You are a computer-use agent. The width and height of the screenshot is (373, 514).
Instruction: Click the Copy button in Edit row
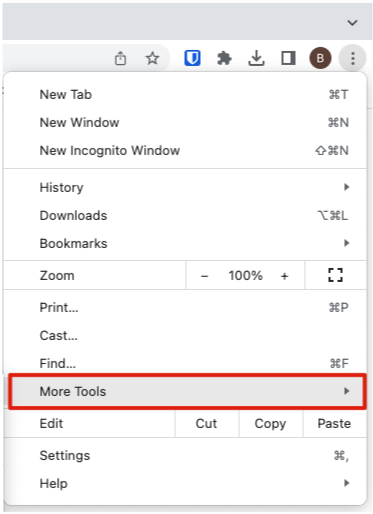pos(270,423)
